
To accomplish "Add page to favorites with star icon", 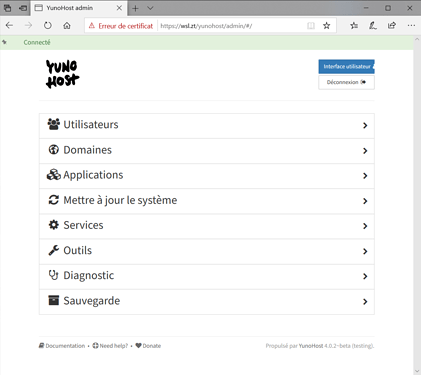I will 326,26.
